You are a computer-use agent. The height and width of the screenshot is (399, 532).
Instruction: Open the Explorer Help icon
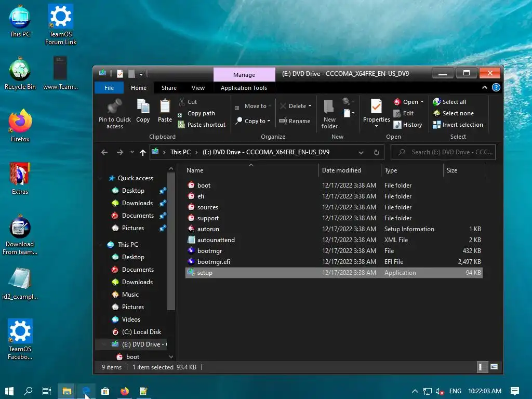click(496, 87)
